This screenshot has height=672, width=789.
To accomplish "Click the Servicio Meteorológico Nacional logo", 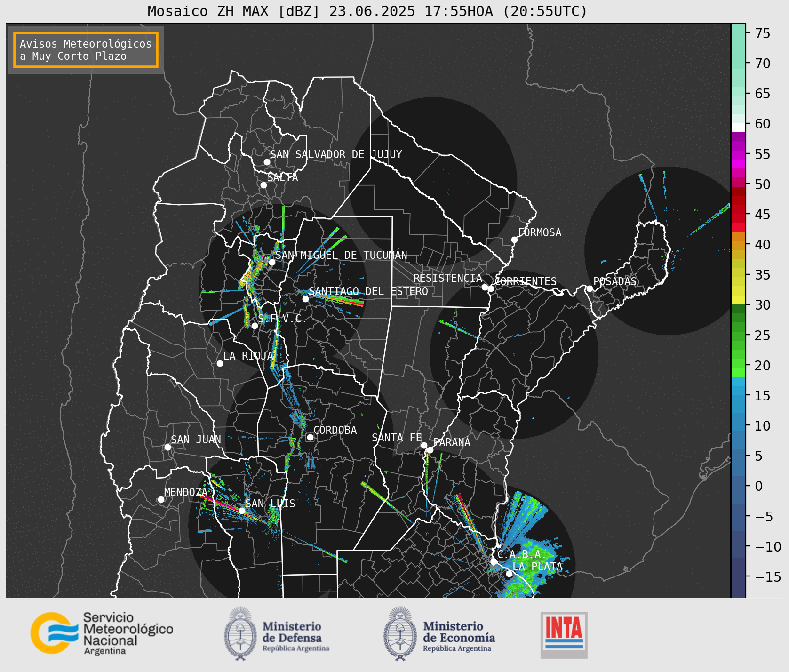I will pos(102,633).
